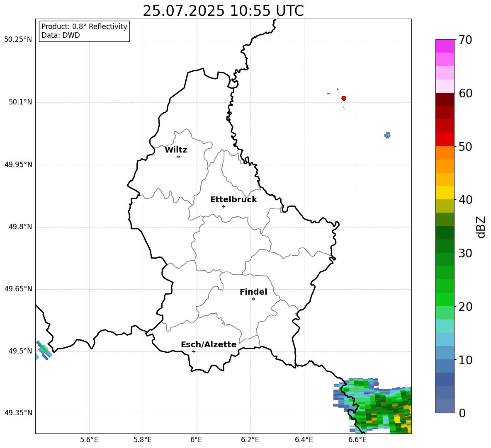491x448 pixels.
Task: Click the 50.25°N latitude label
Action: pos(18,40)
